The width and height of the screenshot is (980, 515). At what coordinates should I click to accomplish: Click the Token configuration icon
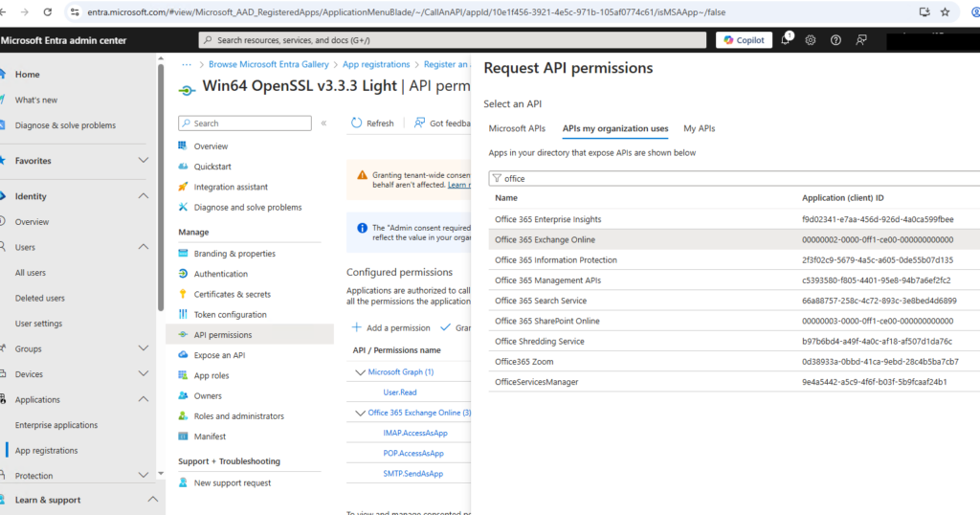(183, 314)
